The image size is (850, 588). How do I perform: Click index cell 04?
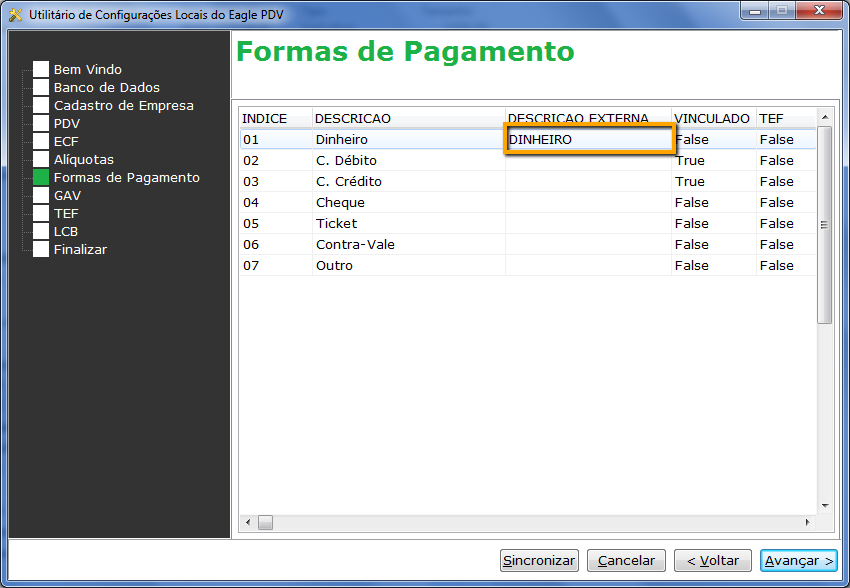276,203
